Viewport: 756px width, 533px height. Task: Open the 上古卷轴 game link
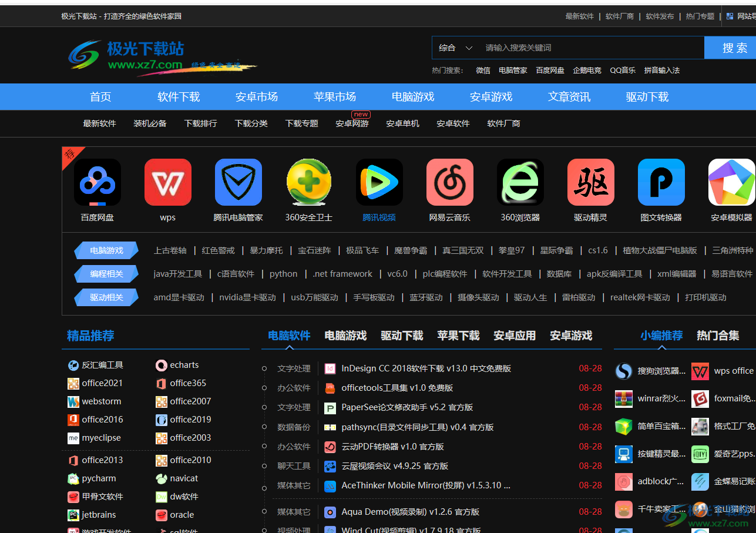pos(170,250)
